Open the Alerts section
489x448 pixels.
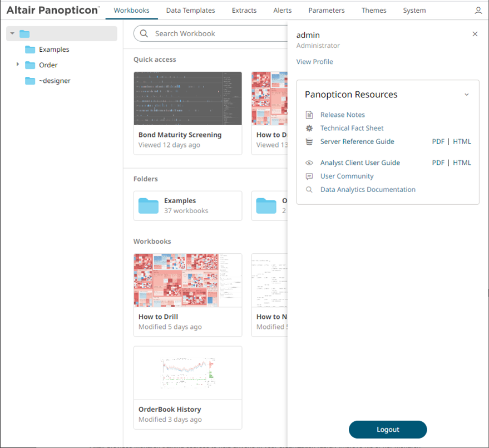282,10
